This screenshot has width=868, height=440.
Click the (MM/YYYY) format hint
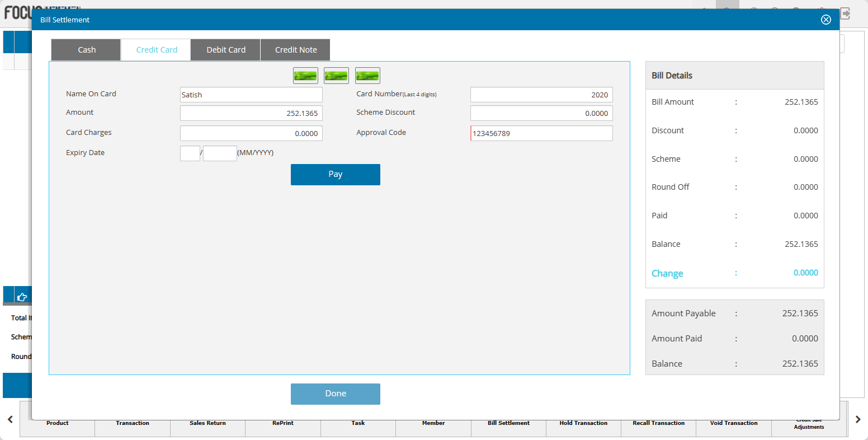point(256,153)
